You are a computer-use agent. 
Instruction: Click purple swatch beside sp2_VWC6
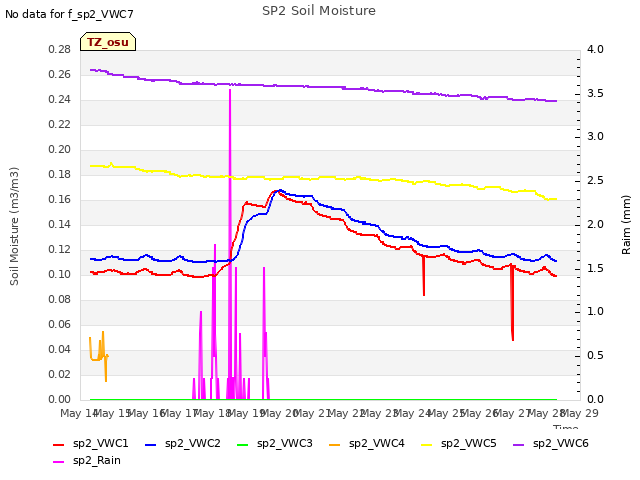518,444
